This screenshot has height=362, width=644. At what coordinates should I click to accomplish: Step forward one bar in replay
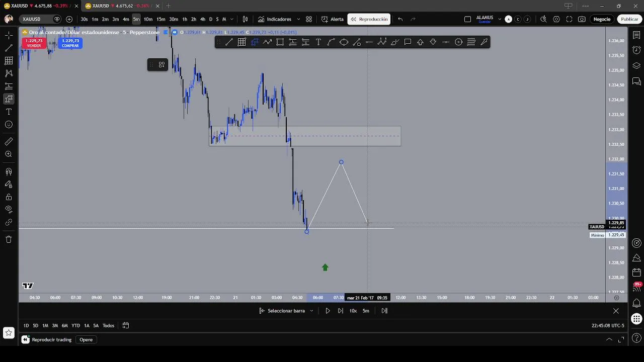coord(340,311)
